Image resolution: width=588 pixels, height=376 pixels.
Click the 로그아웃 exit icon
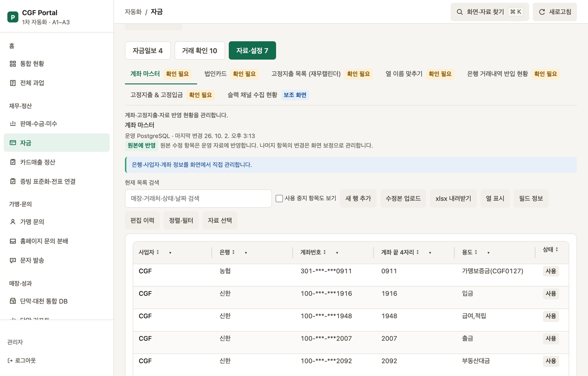point(10,361)
